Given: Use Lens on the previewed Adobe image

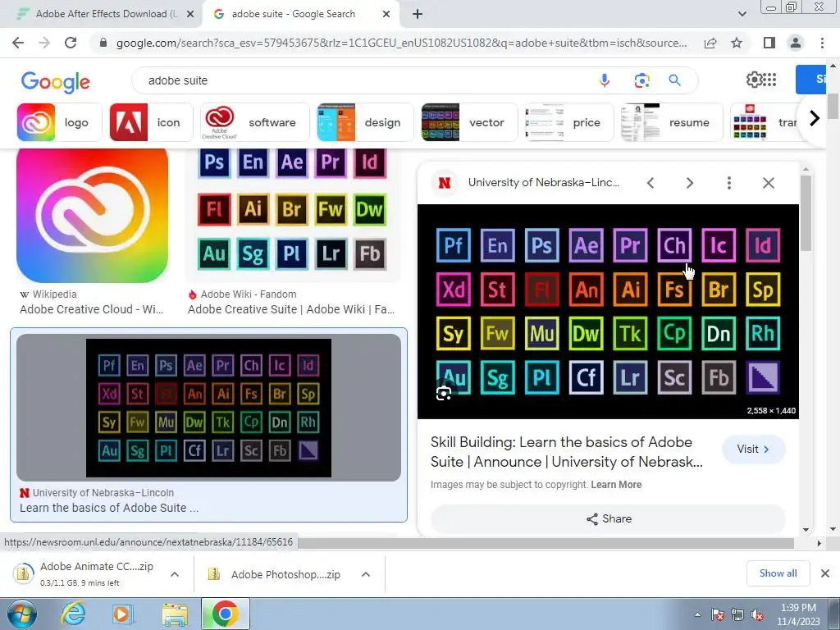Looking at the screenshot, I should pos(444,393).
